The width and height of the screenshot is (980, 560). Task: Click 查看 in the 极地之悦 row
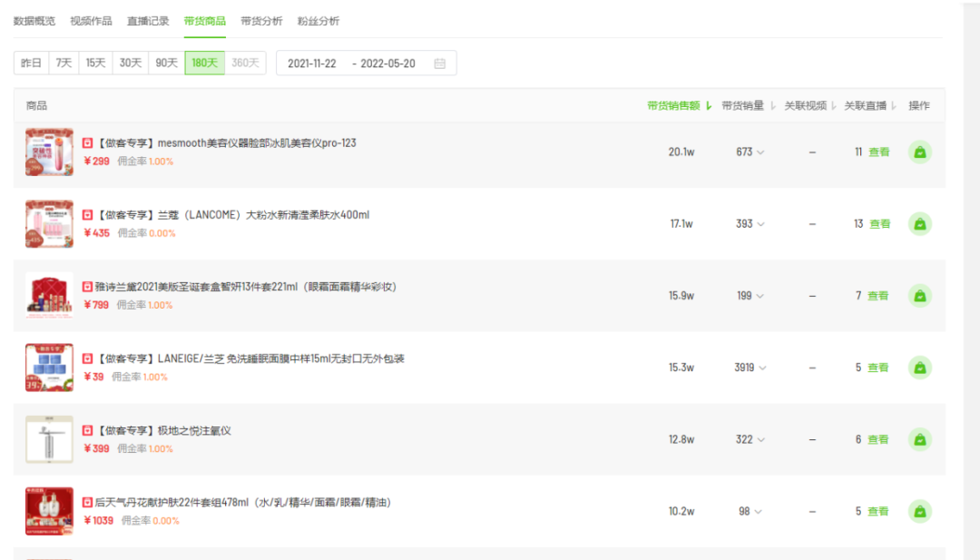coord(878,439)
